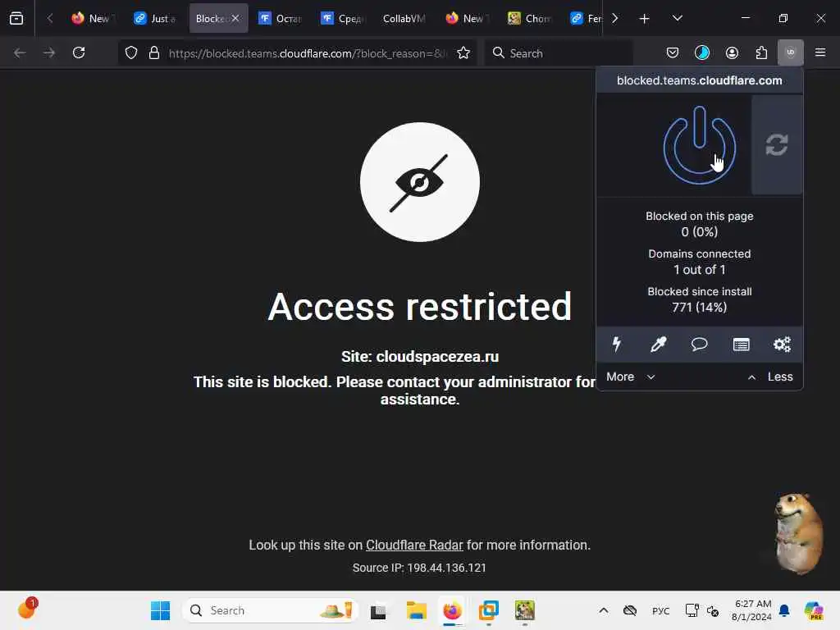Click the Firefox Search box

pos(559,53)
